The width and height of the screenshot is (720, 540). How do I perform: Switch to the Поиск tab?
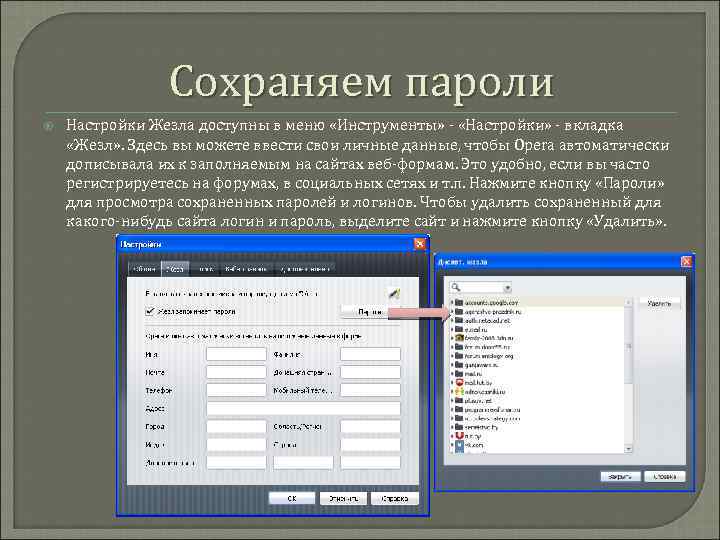click(205, 269)
